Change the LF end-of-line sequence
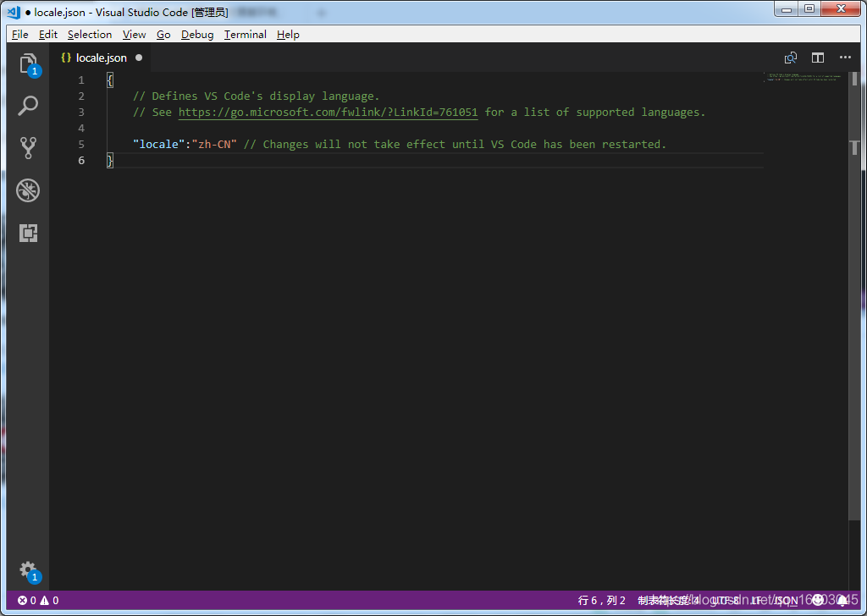 pyautogui.click(x=756, y=601)
